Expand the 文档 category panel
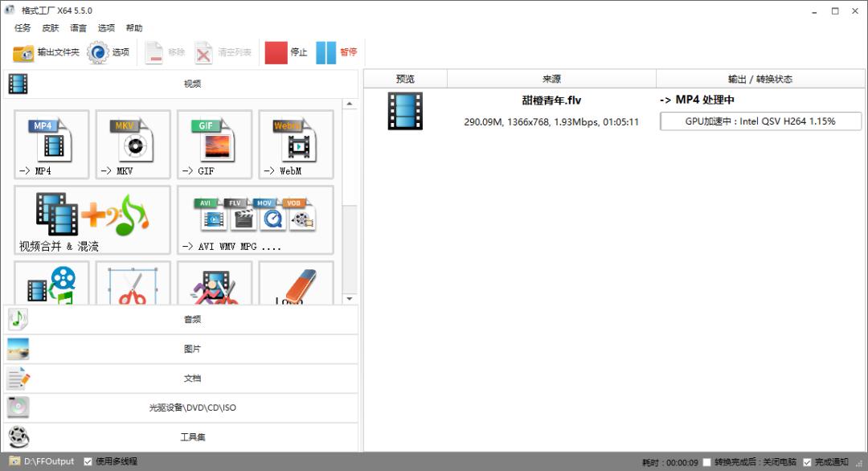 (181, 379)
